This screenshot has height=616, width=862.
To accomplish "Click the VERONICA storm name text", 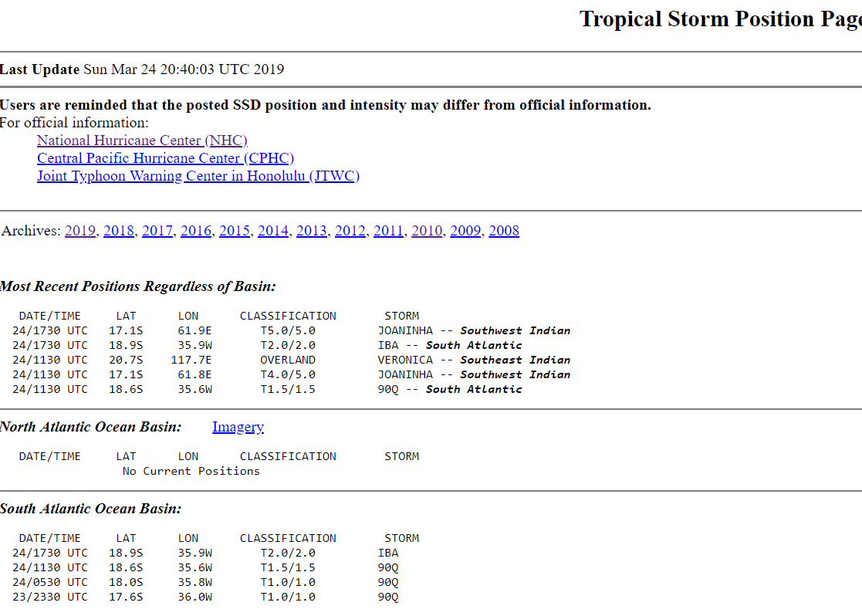I will pos(405,360).
